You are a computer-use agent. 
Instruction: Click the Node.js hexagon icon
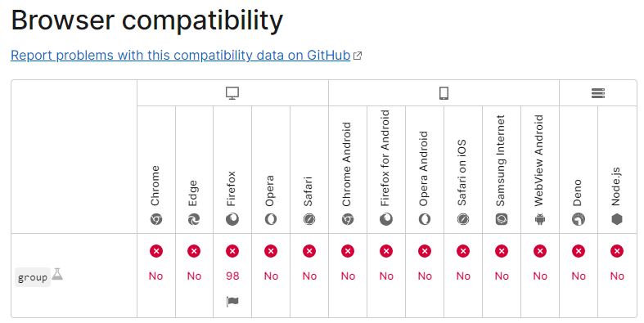click(x=617, y=220)
